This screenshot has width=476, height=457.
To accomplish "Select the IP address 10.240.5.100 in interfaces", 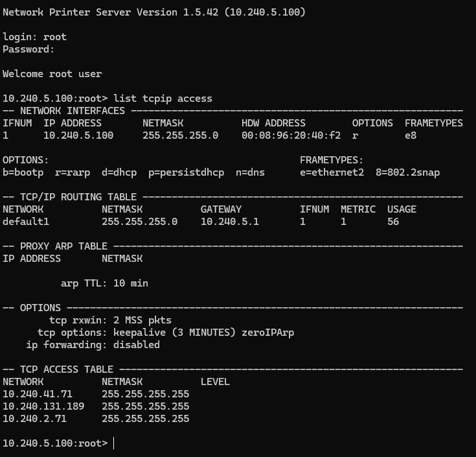I will tap(78, 135).
